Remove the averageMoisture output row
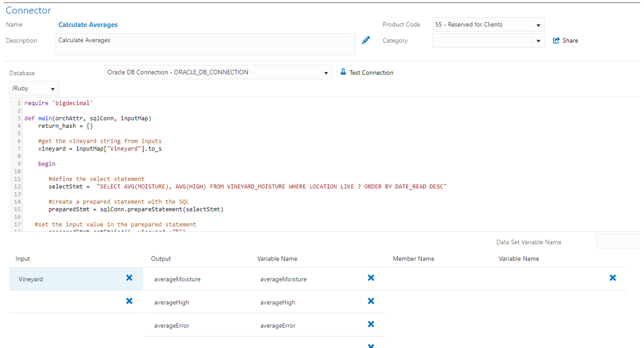This screenshot has width=644, height=348. coord(371,278)
